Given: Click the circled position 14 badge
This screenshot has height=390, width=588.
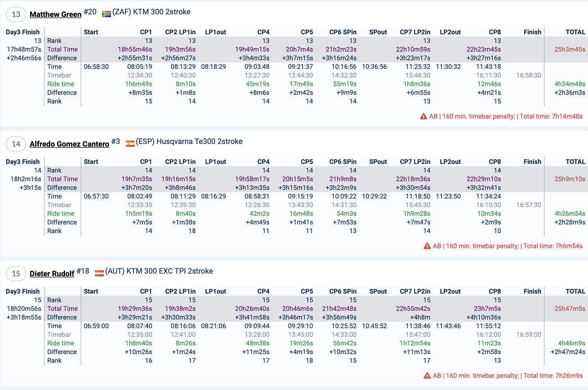Looking at the screenshot, I should [x=16, y=144].
